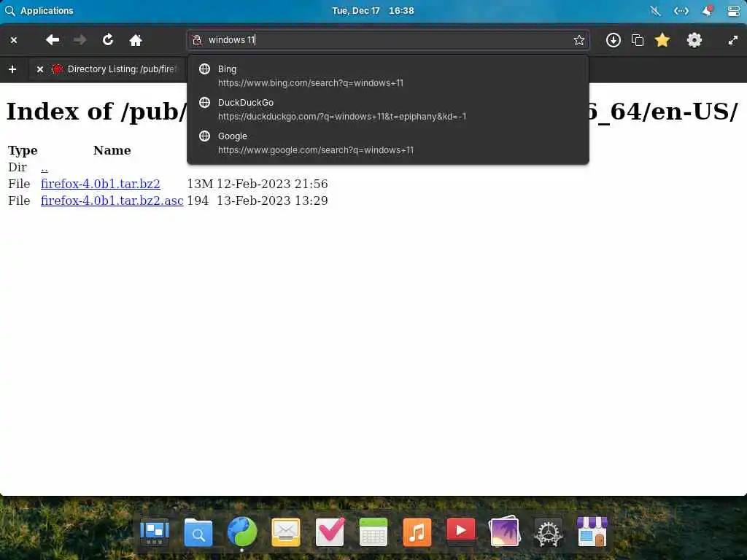Viewport: 747px width, 560px height.
Task: Click the forward navigation arrow
Action: (80, 40)
